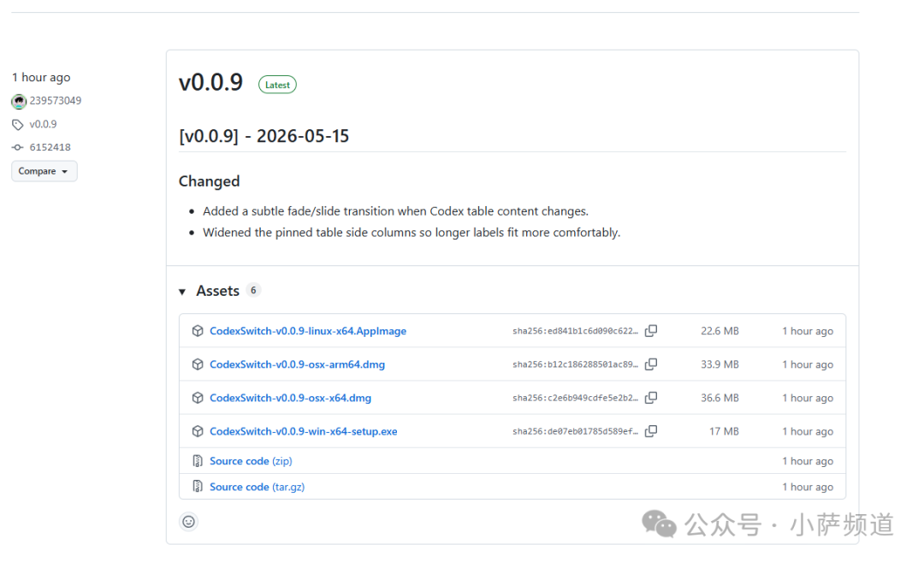Add a reaction with the smiley button
The width and height of the screenshot is (924, 562).
[x=188, y=522]
